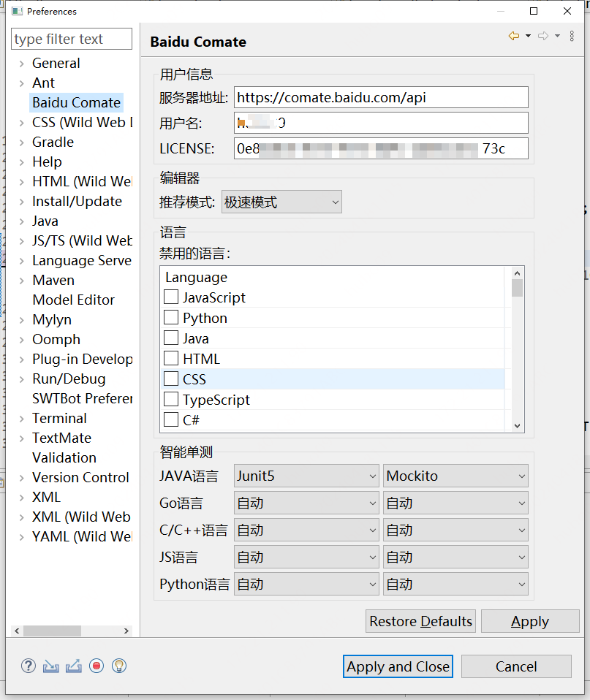Open the JAVA语言 Junit5 dropdown
Viewport: 590px width, 700px height.
click(x=306, y=476)
